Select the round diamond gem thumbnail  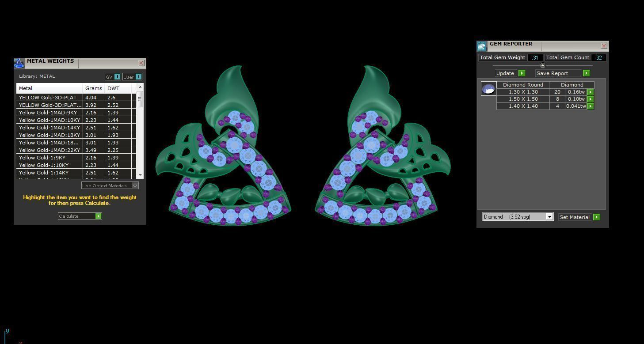488,89
